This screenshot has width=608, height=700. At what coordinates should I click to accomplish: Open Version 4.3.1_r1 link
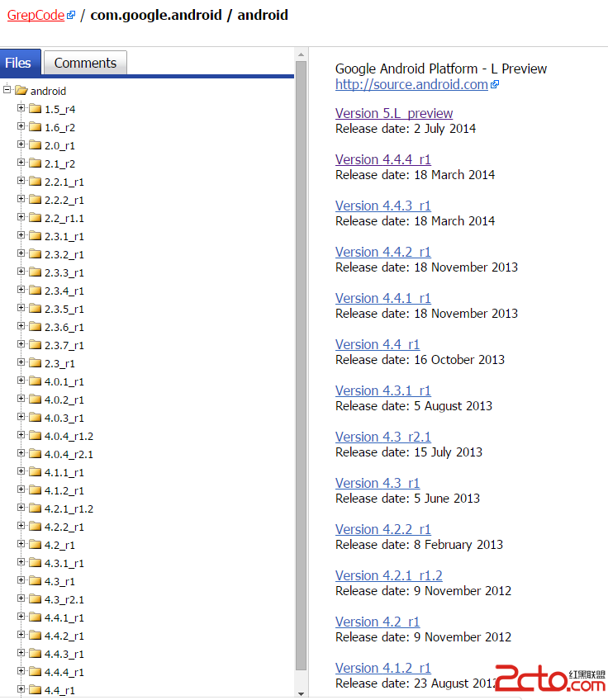point(382,390)
